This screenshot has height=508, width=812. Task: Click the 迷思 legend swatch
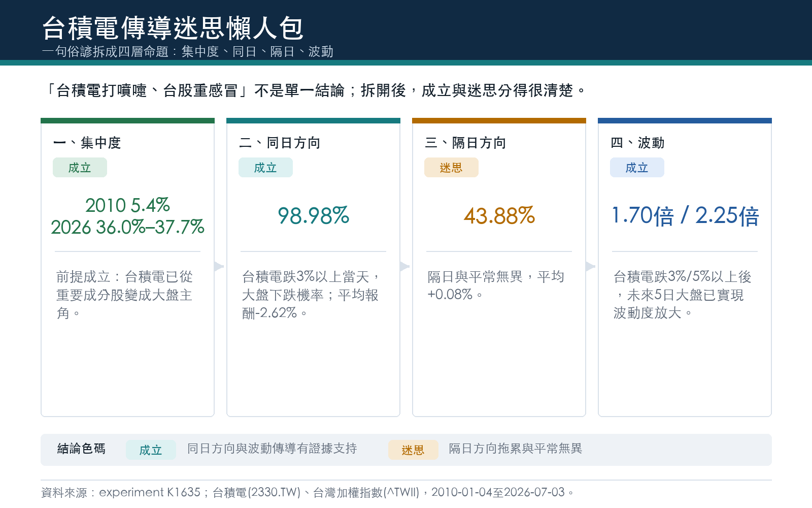(413, 450)
